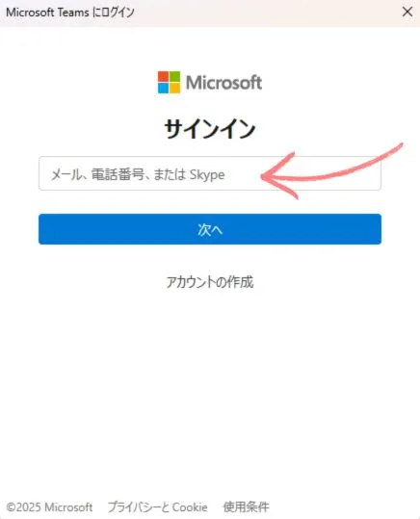Click the green square of Microsoft logo
Image resolution: width=420 pixels, height=519 pixels.
click(175, 76)
